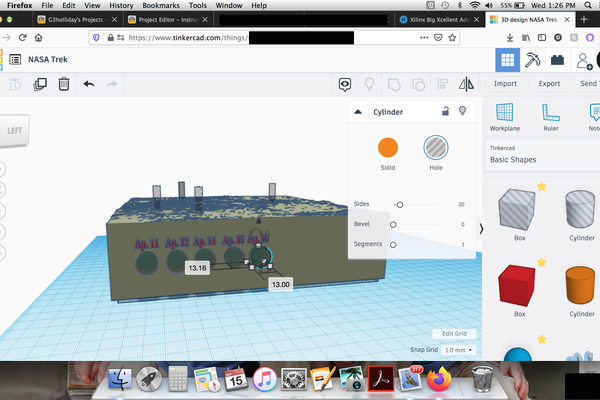The image size is (600, 400).
Task: Select the Workplane tool
Action: (x=505, y=117)
